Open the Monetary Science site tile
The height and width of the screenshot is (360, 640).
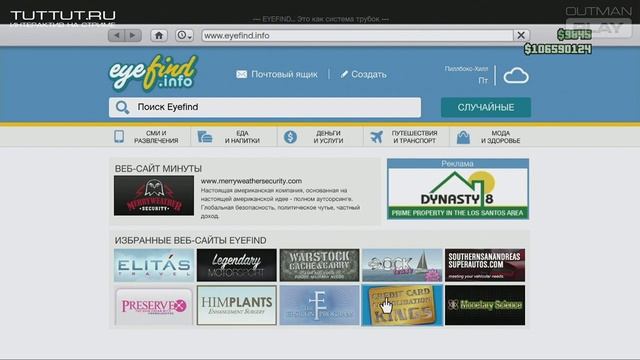[x=485, y=305]
